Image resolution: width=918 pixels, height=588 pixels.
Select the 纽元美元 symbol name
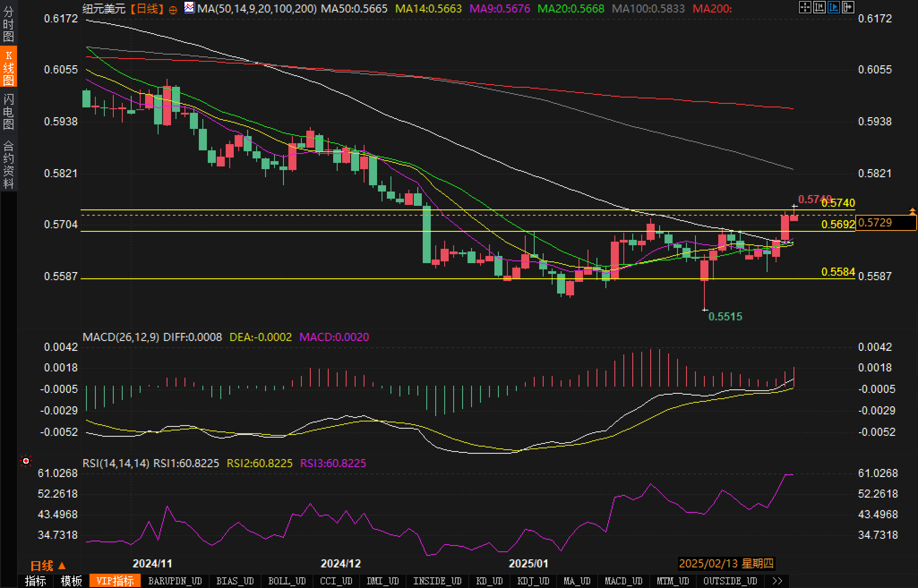point(104,9)
